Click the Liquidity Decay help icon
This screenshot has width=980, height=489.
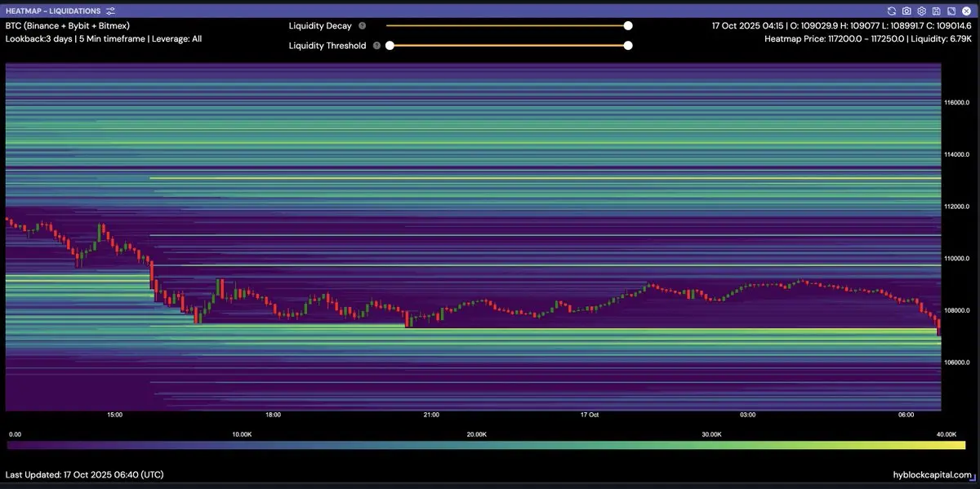click(362, 26)
